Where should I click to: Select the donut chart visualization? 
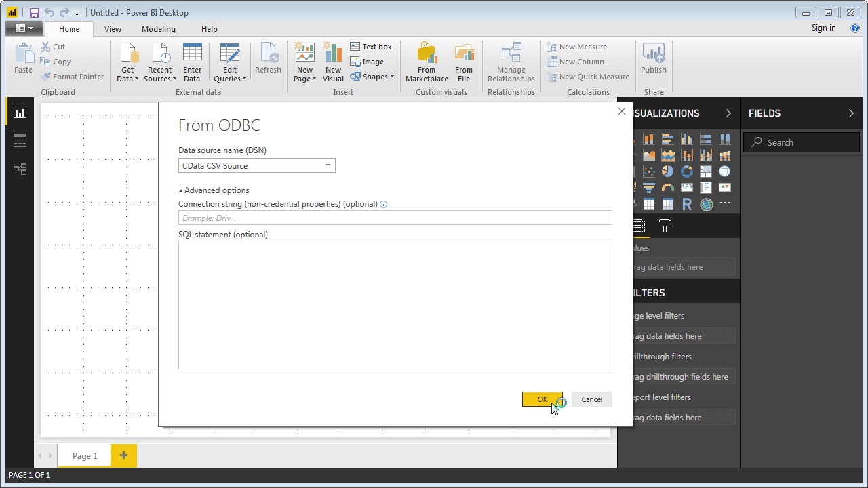pyautogui.click(x=687, y=171)
